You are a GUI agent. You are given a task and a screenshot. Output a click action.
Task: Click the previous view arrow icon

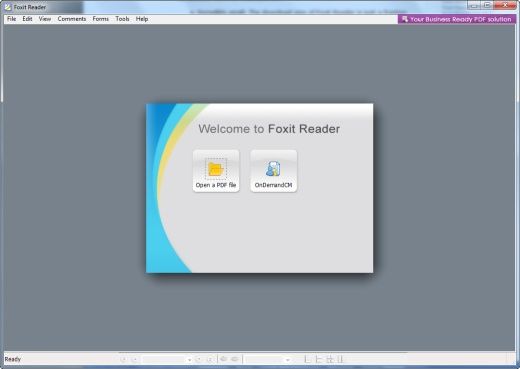point(224,359)
